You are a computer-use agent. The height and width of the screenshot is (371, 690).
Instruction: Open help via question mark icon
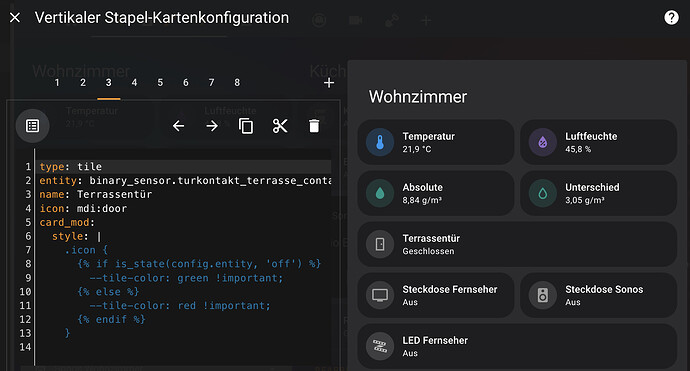tap(671, 18)
